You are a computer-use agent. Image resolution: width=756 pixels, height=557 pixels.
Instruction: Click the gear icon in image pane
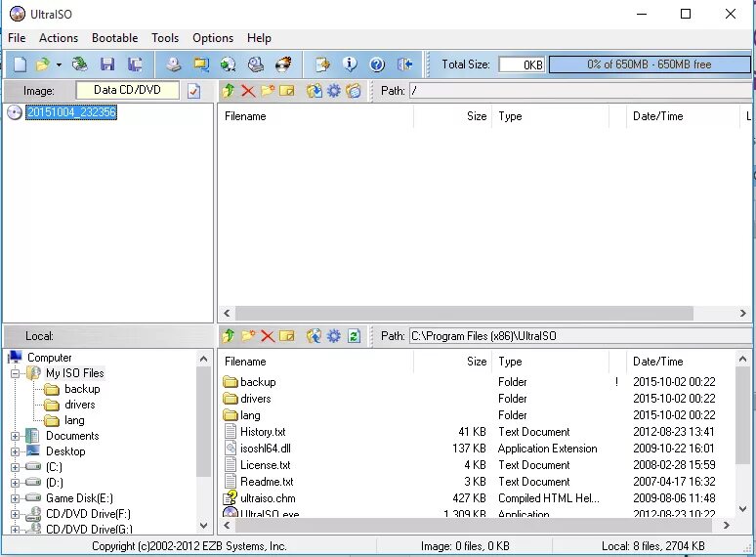(334, 90)
